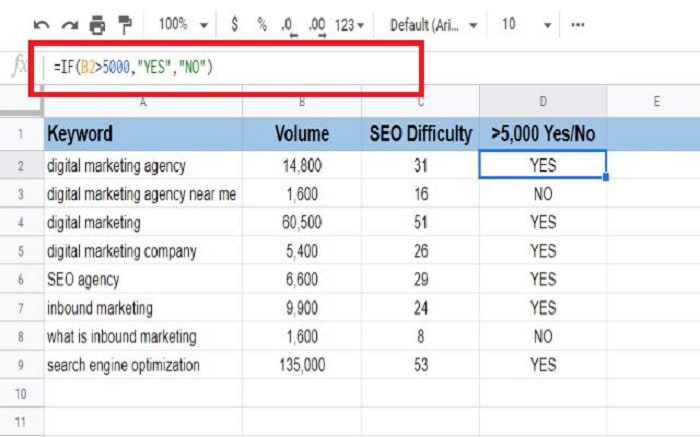Decrease decimal places icon
Screen dimensions: 700x437
point(288,24)
